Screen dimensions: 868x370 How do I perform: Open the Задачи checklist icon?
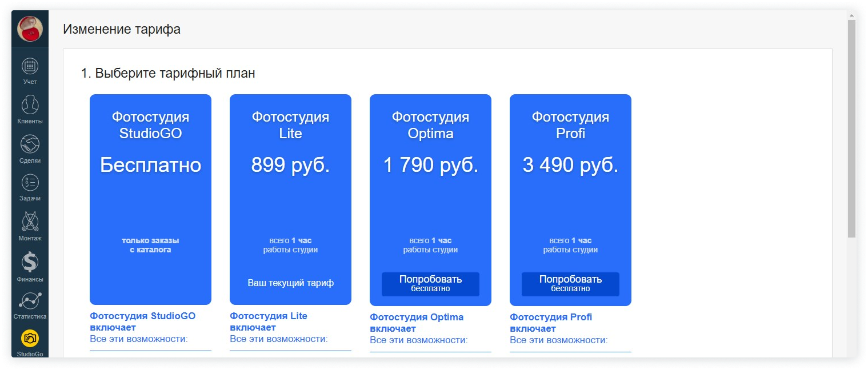point(30,183)
